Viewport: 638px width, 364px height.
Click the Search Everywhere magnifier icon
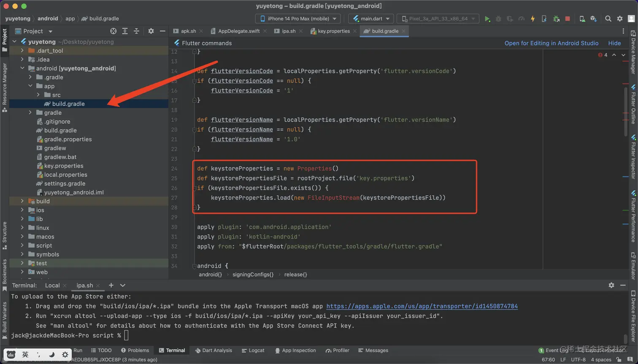[x=608, y=19]
